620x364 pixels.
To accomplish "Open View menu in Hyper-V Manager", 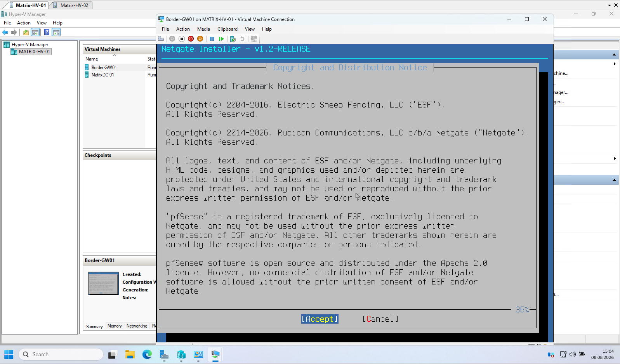I will 42,23.
